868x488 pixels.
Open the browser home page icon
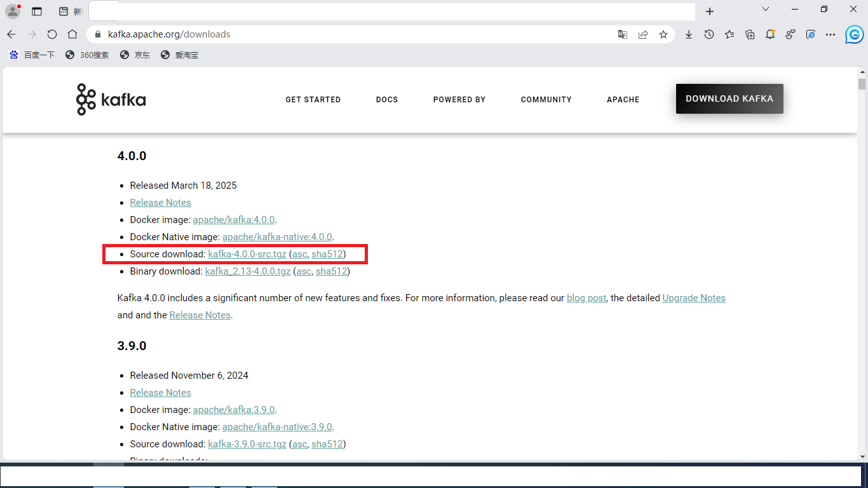tap(72, 34)
